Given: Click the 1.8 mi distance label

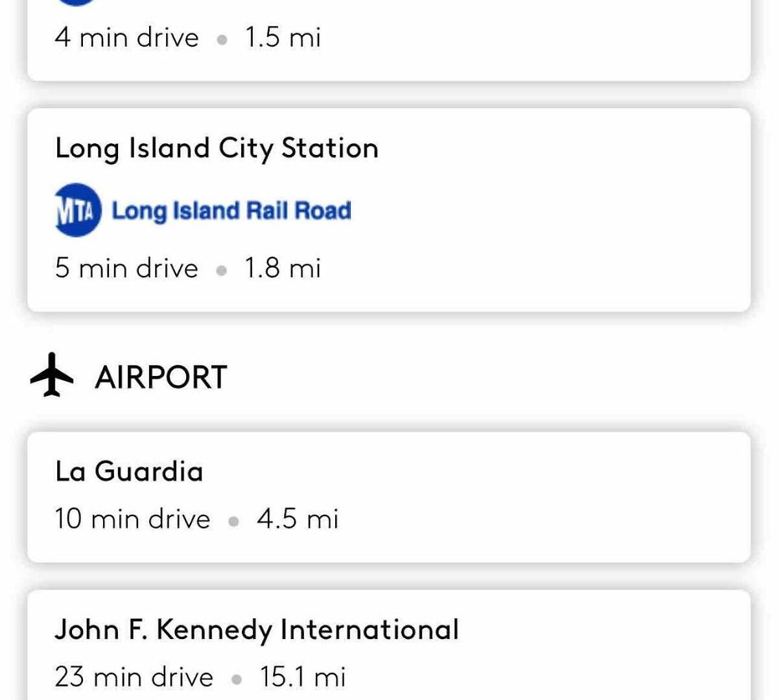Looking at the screenshot, I should (x=282, y=268).
